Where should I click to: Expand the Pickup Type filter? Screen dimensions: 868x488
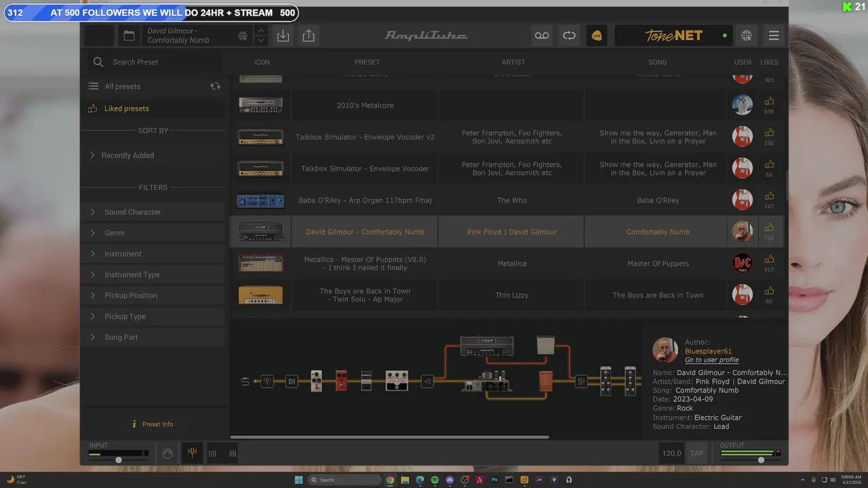[153, 317]
